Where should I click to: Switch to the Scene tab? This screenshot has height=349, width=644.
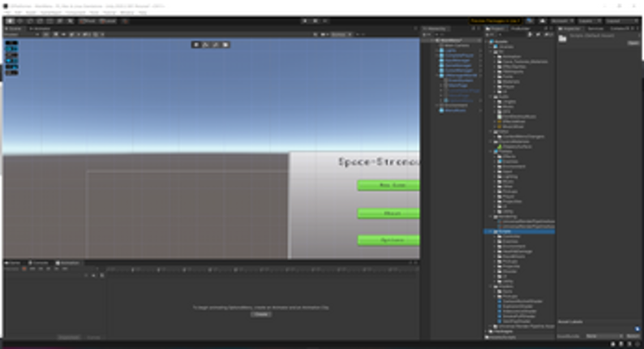pos(14,28)
